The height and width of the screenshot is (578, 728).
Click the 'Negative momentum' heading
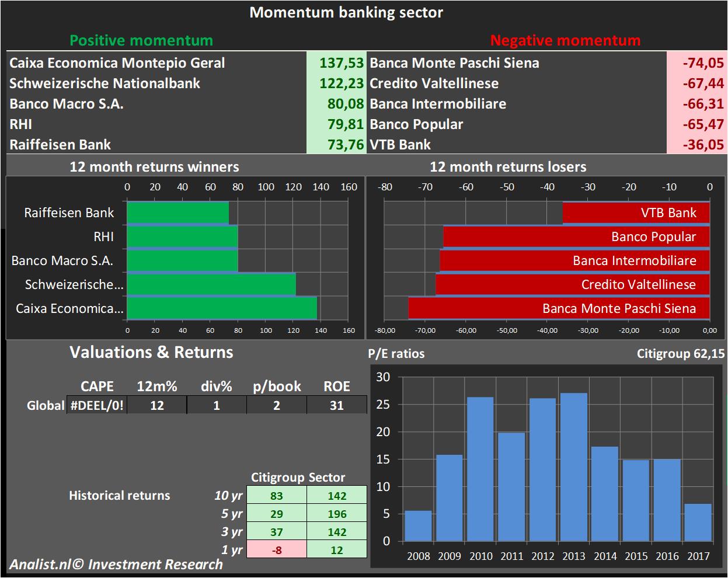tap(565, 40)
